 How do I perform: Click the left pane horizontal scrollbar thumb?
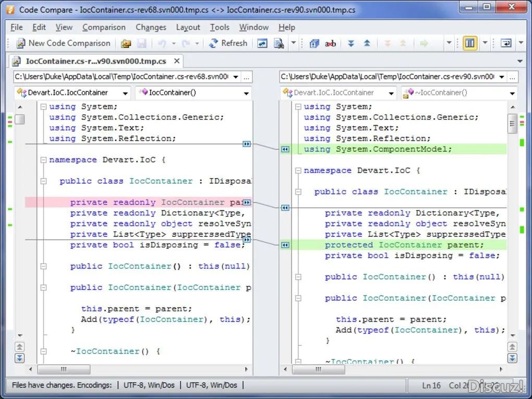pos(64,369)
